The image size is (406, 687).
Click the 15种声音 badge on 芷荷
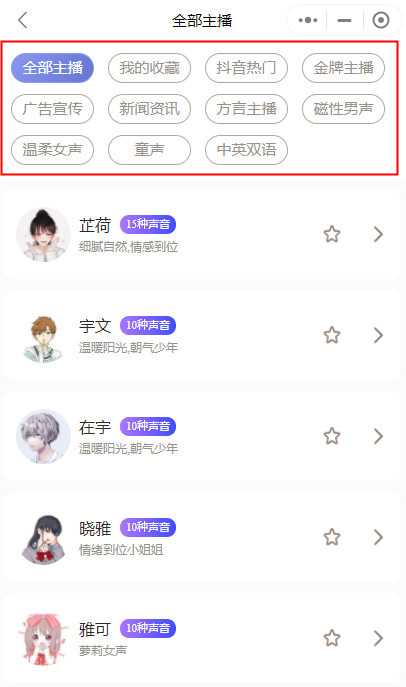coord(148,224)
